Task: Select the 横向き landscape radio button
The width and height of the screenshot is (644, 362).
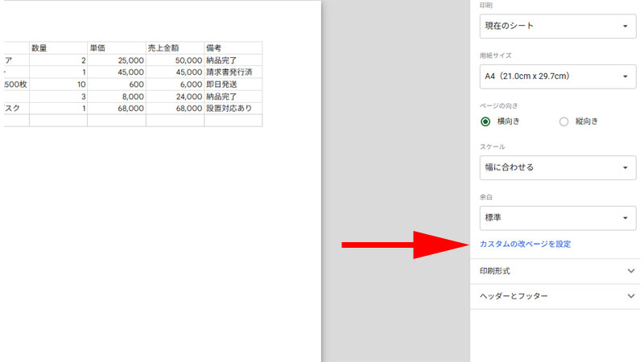Action: click(485, 121)
